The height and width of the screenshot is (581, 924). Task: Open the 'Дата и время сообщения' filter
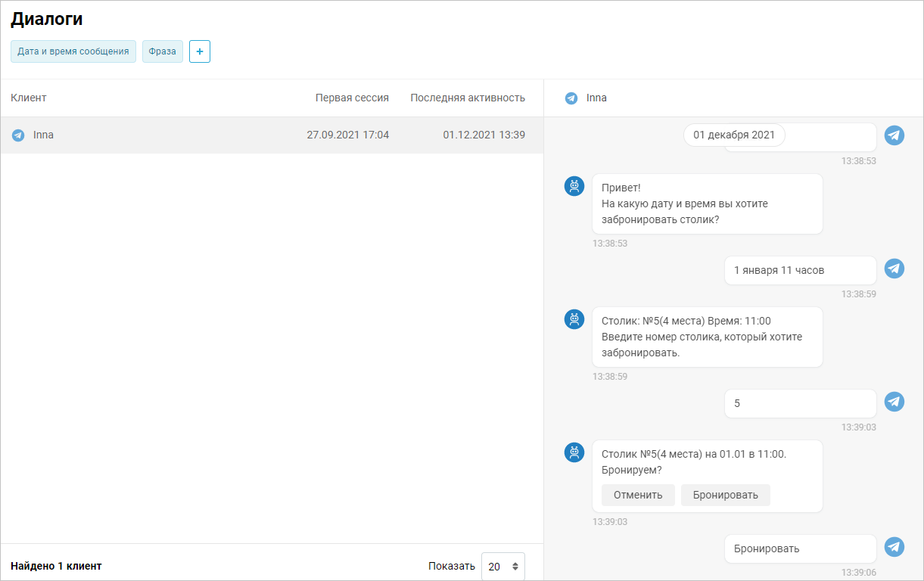pyautogui.click(x=73, y=51)
